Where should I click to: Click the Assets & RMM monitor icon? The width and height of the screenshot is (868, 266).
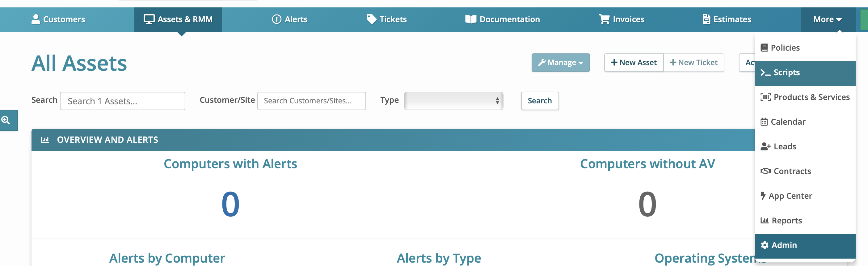149,19
